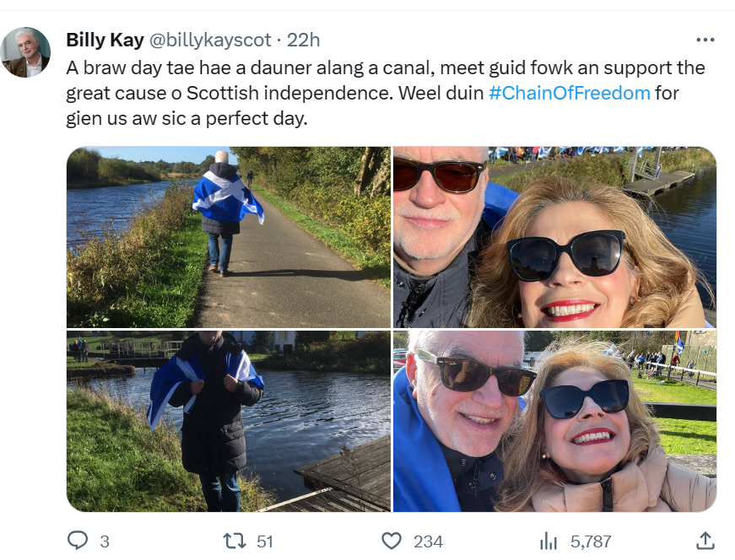
Task: Like the tweet with the heart icon
Action: pyautogui.click(x=392, y=541)
